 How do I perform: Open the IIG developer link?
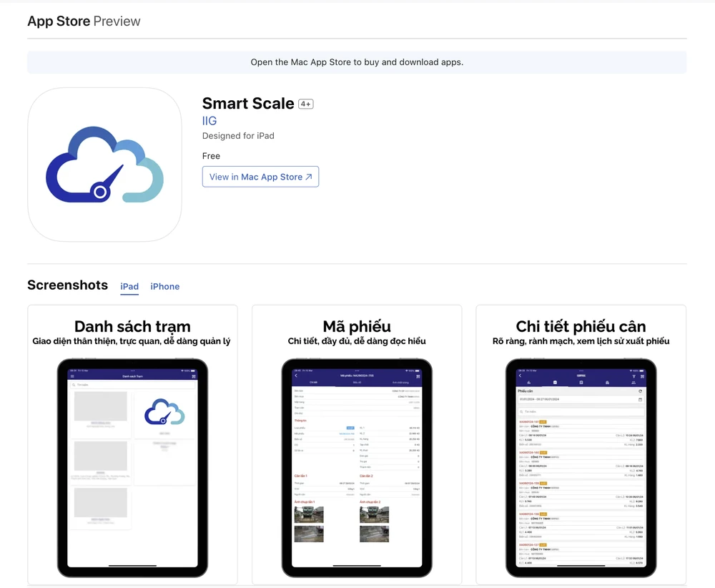[209, 121]
